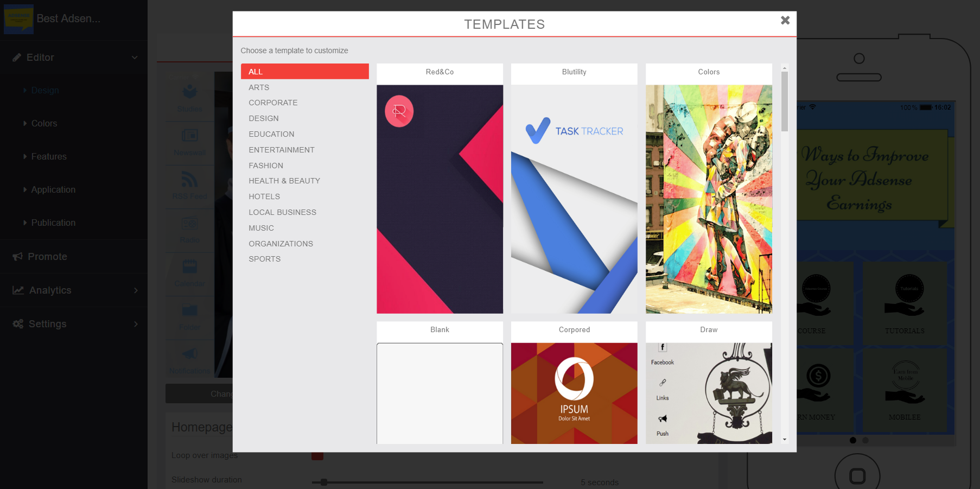Click the Analytics chart icon

[x=18, y=290]
